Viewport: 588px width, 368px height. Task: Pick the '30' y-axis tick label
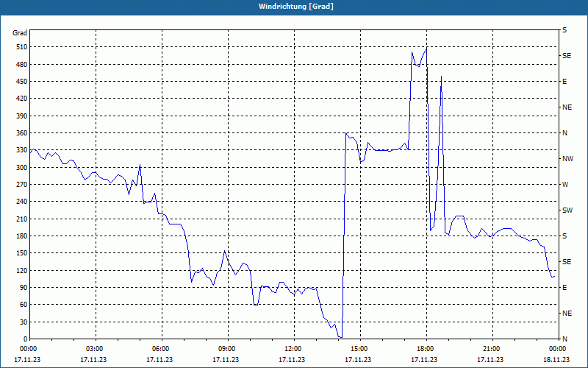pos(24,322)
